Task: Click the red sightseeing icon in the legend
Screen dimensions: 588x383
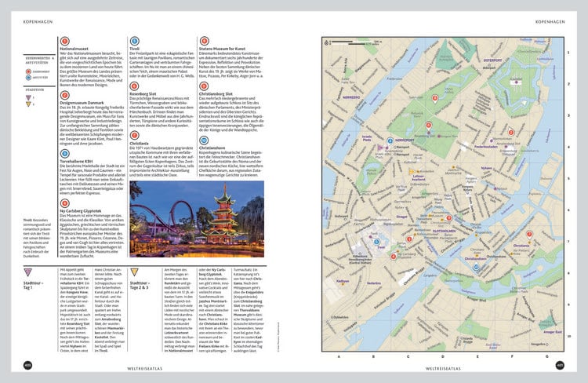Action: 28,71
